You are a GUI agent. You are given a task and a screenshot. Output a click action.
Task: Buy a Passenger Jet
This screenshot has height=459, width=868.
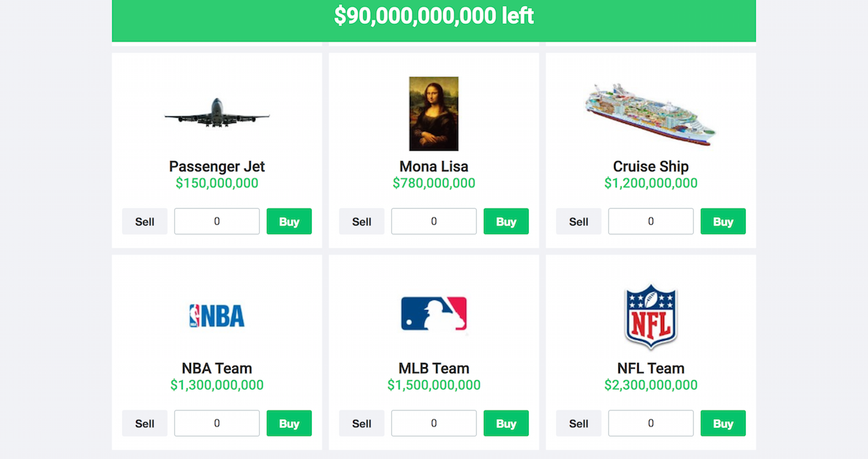[289, 221]
